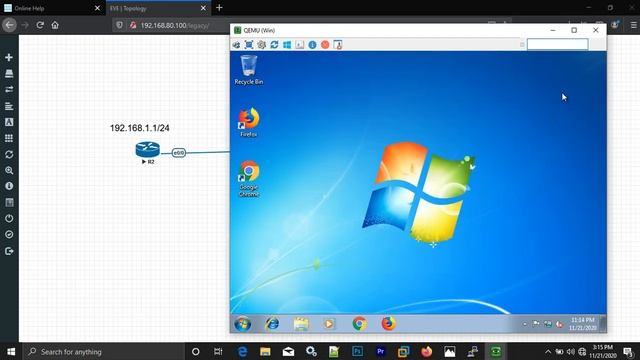Click the 192.168.1.1/24 text label

pos(140,128)
